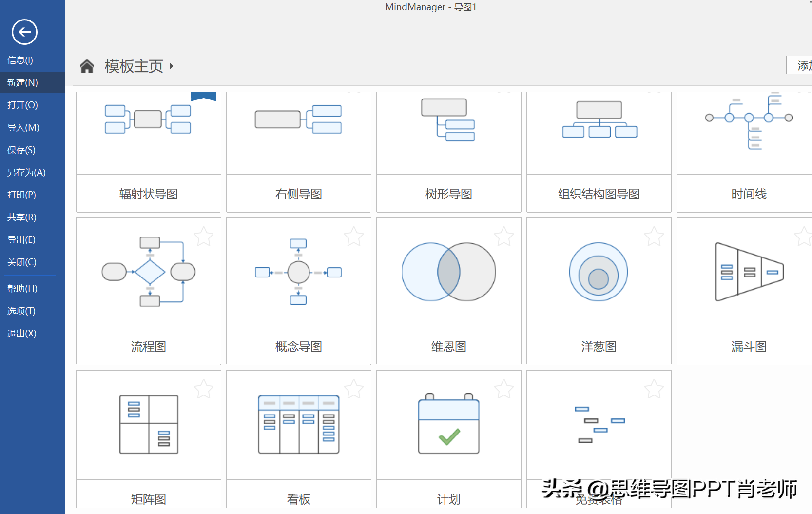This screenshot has width=812, height=514.
Task: Click the 维恩图 label
Action: coord(449,347)
